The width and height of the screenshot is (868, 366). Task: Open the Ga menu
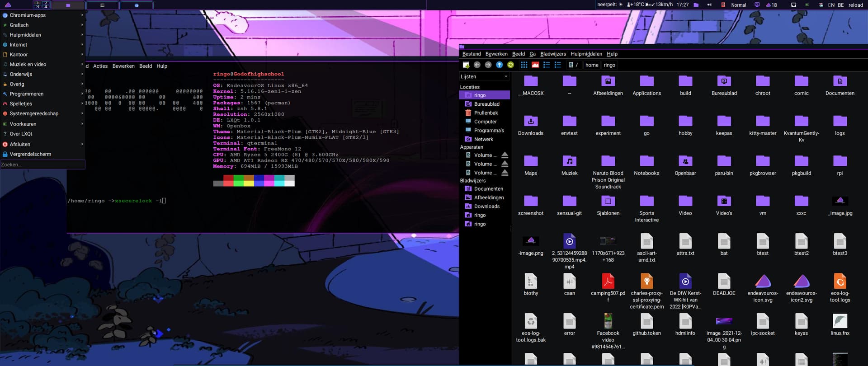tap(533, 54)
